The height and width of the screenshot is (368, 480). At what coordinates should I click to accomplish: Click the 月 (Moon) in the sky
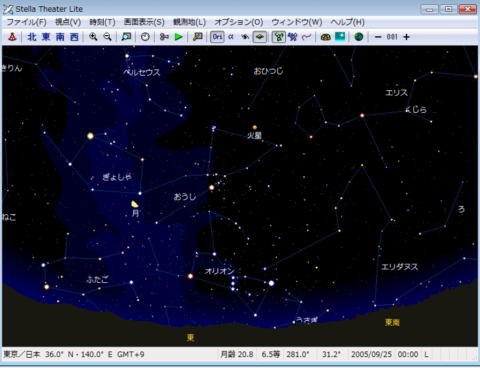[135, 204]
